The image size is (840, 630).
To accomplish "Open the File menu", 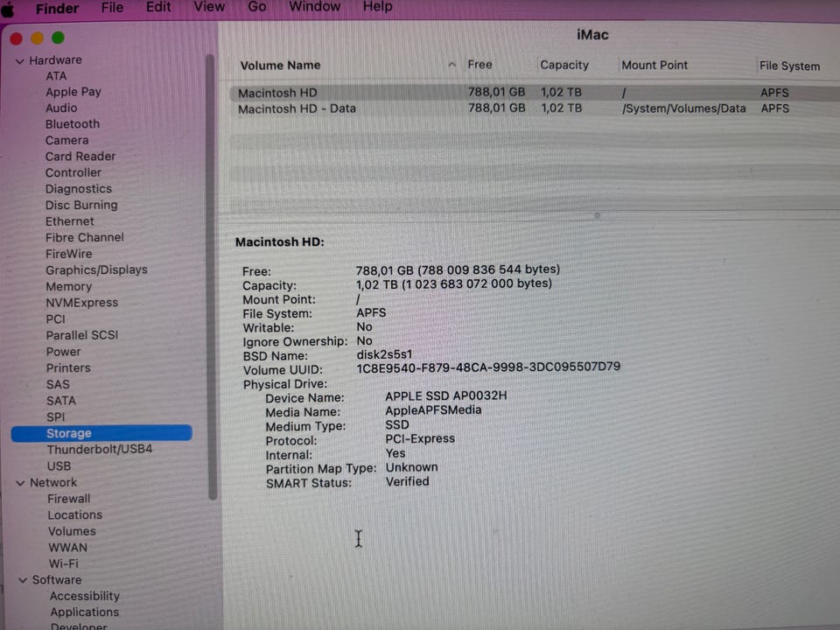I will (x=112, y=8).
